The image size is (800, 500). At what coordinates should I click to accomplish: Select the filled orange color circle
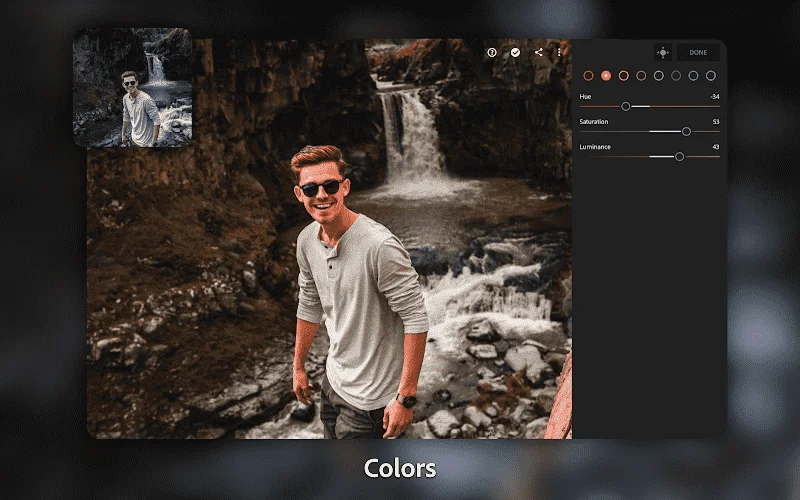click(606, 76)
